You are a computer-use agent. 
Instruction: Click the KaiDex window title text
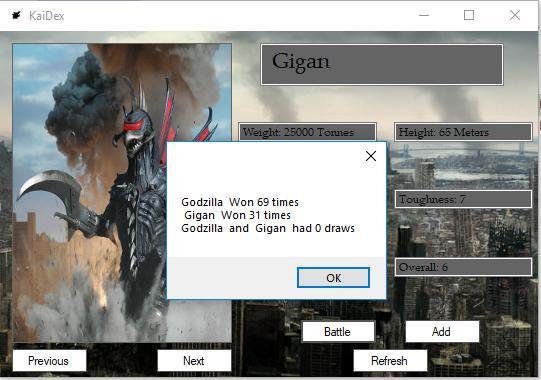click(47, 16)
